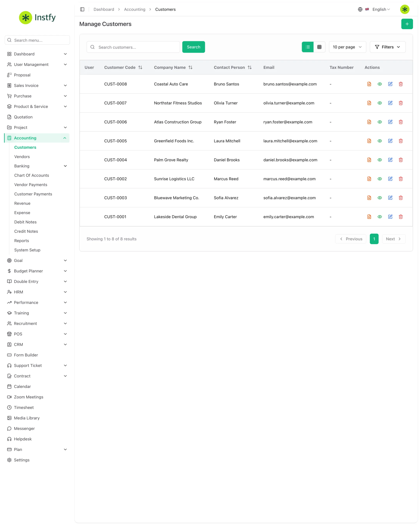
Task: Select page 1 in pagination
Action: pos(374,239)
